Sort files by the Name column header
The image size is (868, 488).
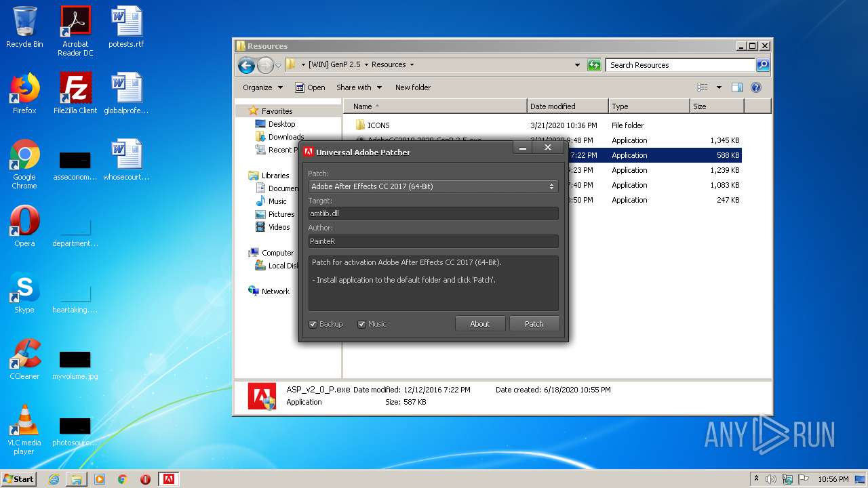[435, 106]
